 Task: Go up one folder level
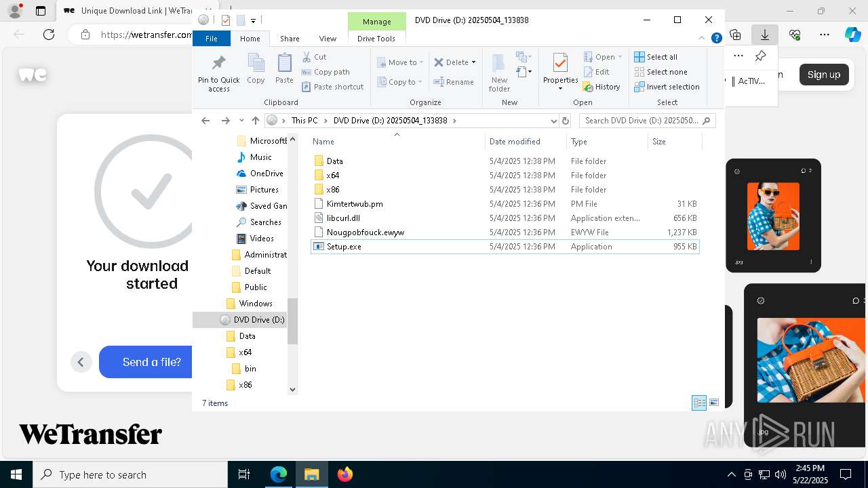pos(255,121)
